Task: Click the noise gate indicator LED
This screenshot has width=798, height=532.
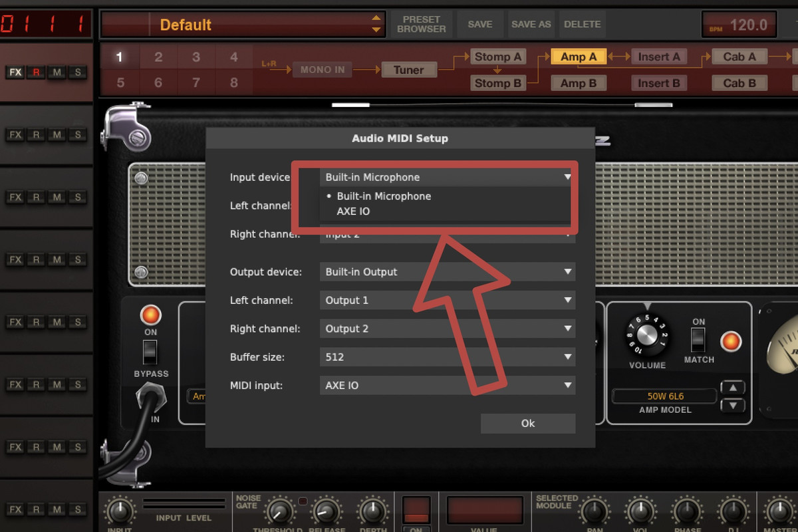Action: click(x=303, y=501)
